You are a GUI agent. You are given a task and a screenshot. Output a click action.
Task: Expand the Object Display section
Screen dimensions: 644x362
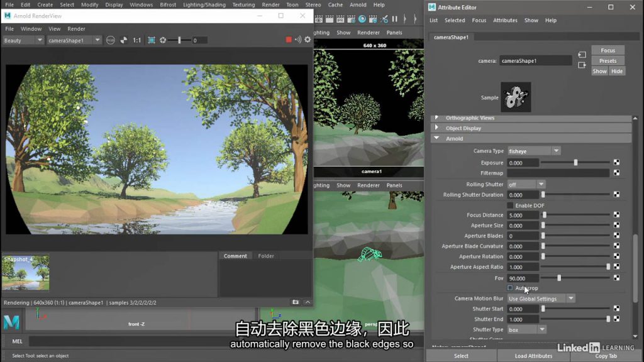coord(531,128)
